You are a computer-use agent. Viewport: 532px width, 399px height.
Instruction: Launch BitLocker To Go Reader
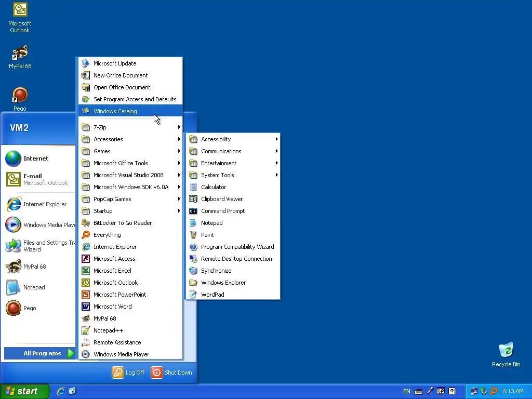pyautogui.click(x=130, y=222)
